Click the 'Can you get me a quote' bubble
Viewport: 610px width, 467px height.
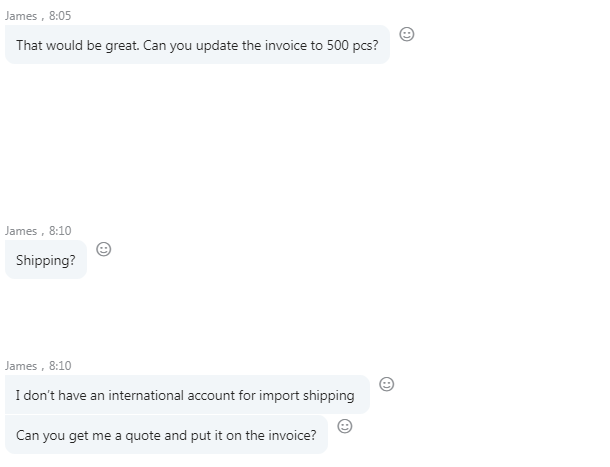coord(167,435)
